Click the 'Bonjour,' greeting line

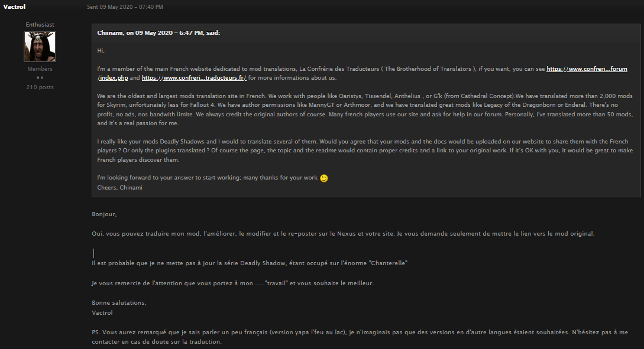[x=104, y=214]
